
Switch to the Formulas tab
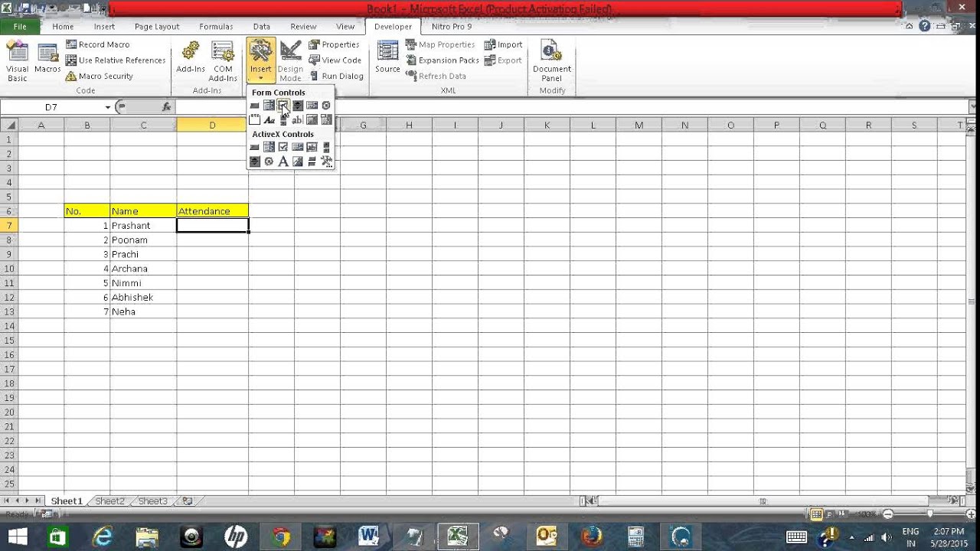point(216,27)
